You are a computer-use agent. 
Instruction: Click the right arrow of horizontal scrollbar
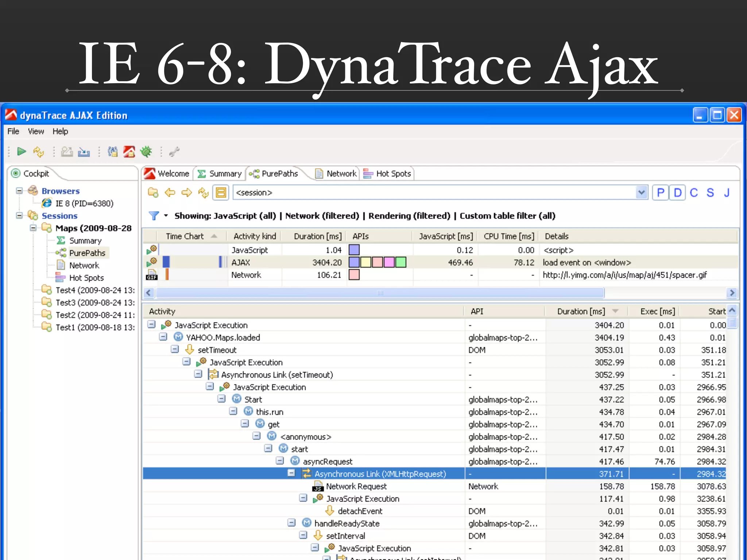(732, 293)
